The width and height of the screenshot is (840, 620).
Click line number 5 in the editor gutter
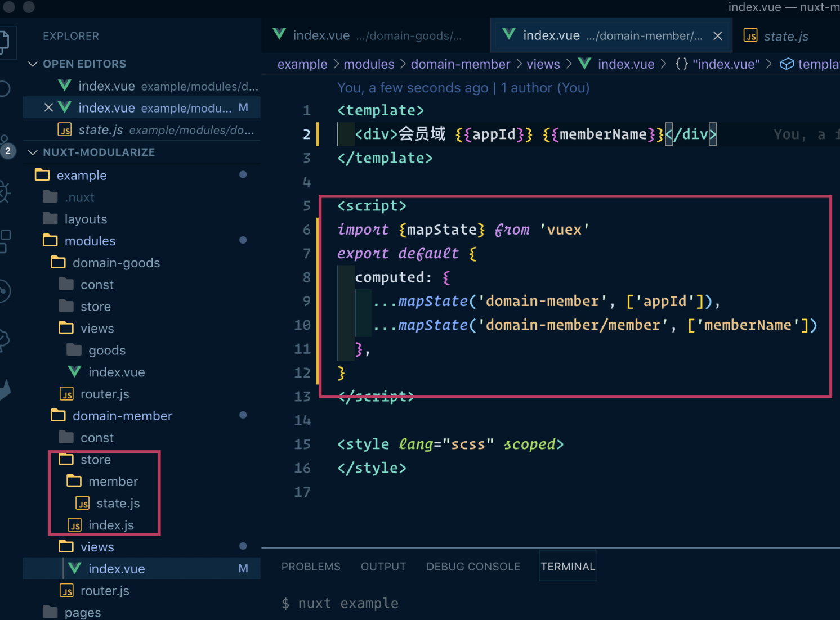point(306,206)
